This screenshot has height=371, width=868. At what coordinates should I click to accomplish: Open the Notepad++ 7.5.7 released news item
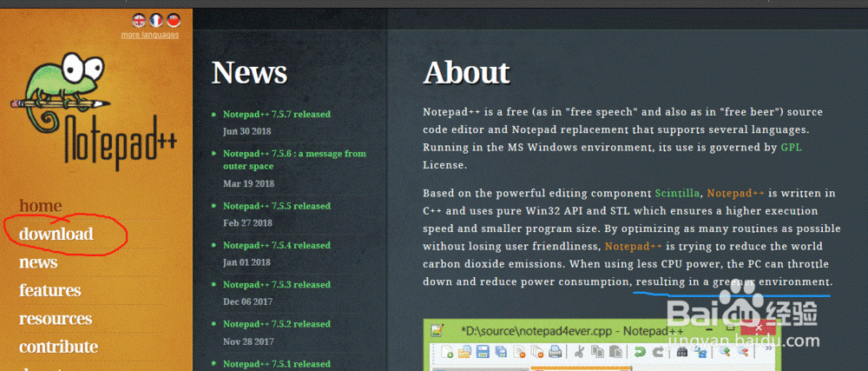276,114
